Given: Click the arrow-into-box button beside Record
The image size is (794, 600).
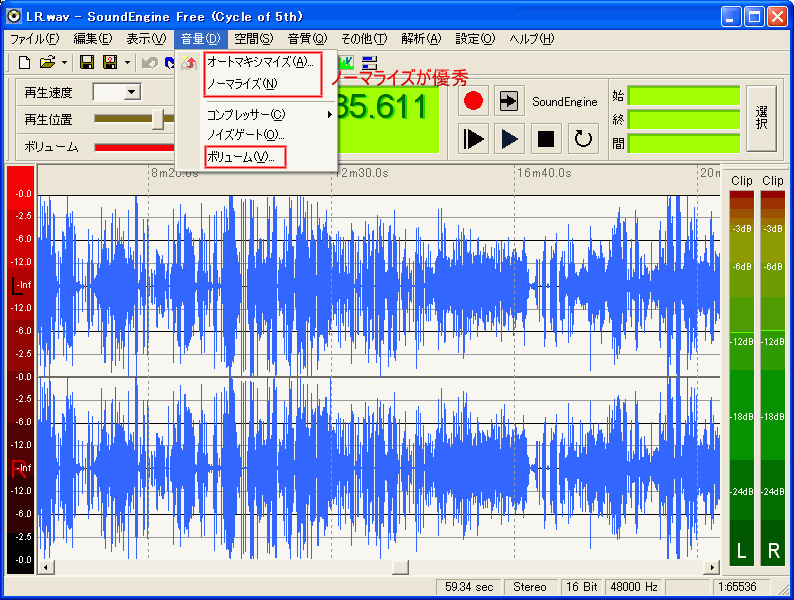Looking at the screenshot, I should click(x=509, y=101).
